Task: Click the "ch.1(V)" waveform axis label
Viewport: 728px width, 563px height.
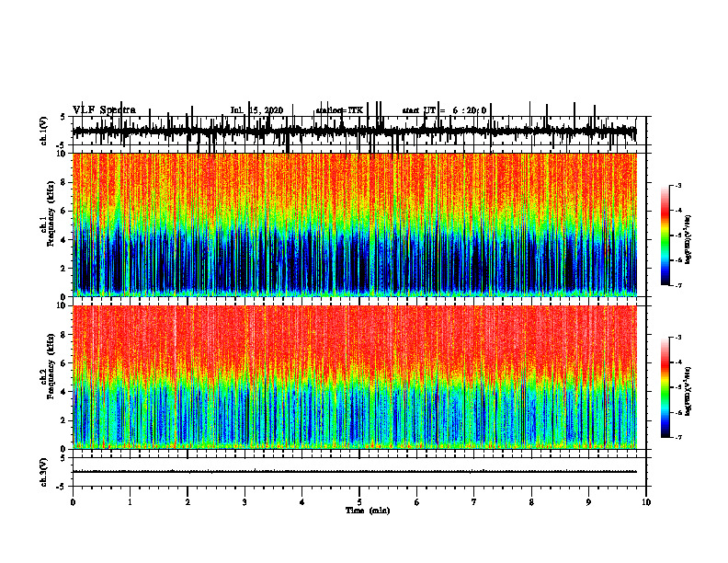Action: click(x=43, y=132)
